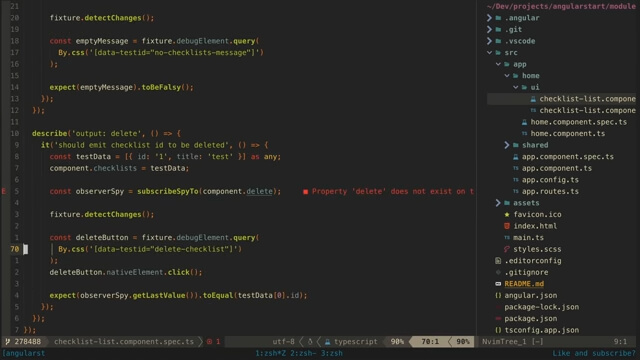Click the braces icon of angular.json
The height and width of the screenshot is (360, 640).
pos(498,295)
